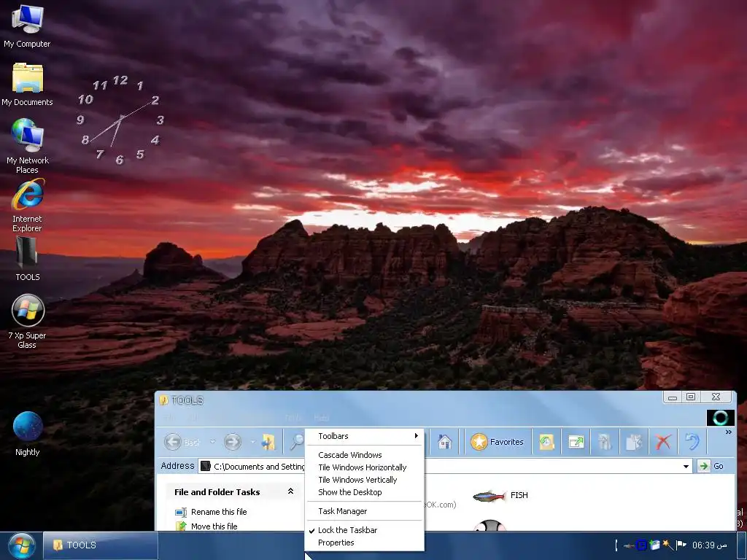Open the Search magnifier tool
The height and width of the screenshot is (560, 747).
(296, 442)
